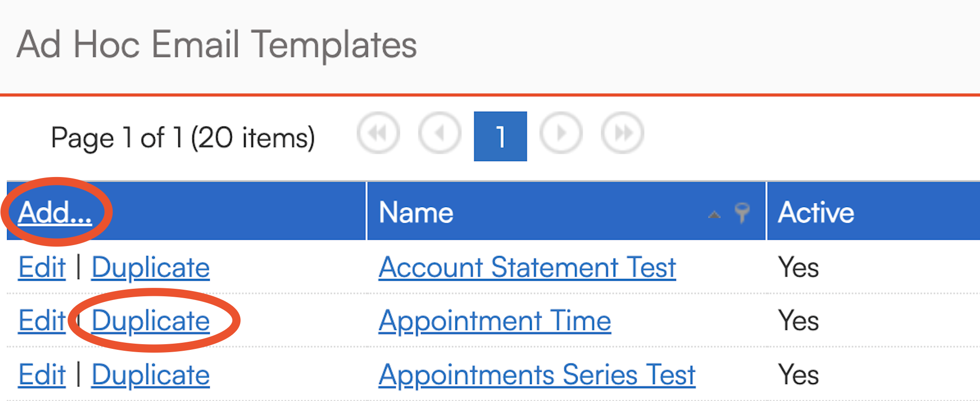Open Account Statement Test template link
The width and height of the screenshot is (980, 401).
[x=527, y=268]
